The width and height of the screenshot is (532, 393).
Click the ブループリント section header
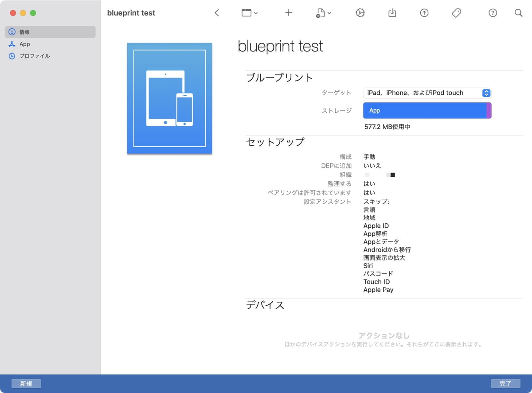tap(280, 78)
